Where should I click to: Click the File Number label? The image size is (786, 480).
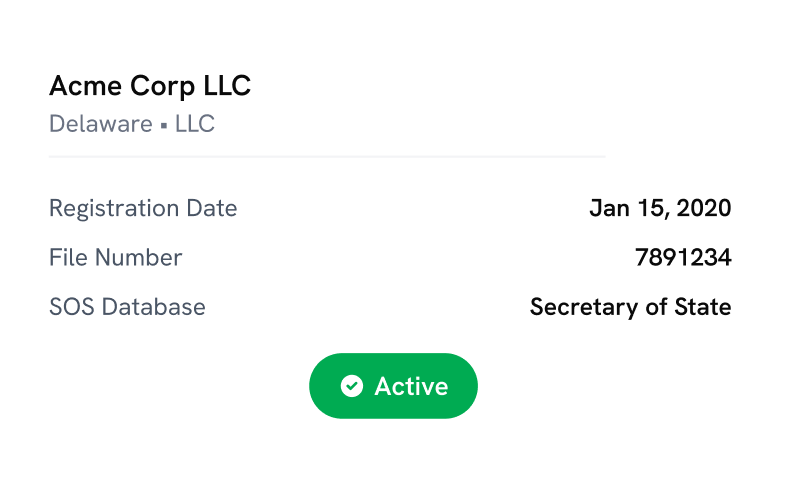coord(116,258)
